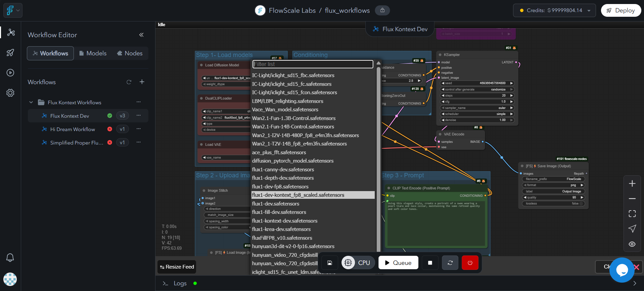Expand the Logs panel arrow
The height and width of the screenshot is (291, 644).
(x=635, y=283)
